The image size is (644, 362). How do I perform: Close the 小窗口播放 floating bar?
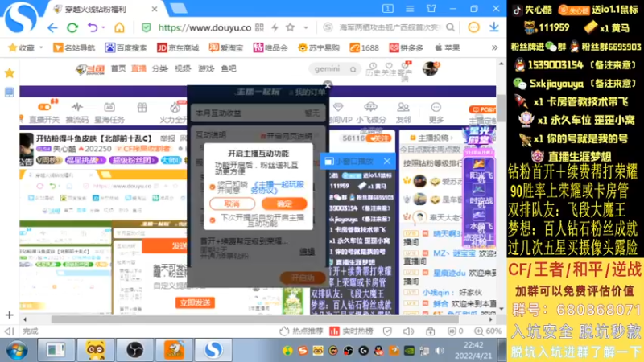pos(387,162)
